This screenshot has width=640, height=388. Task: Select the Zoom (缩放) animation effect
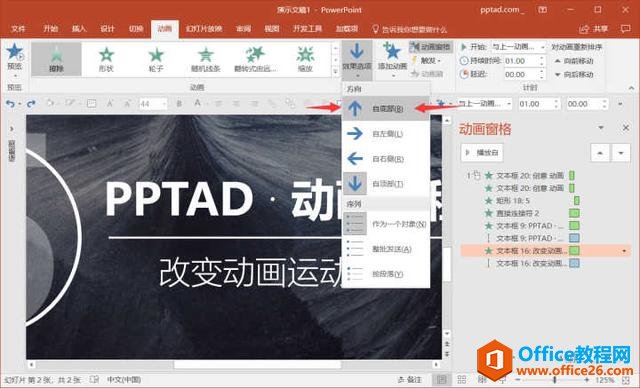(x=305, y=59)
